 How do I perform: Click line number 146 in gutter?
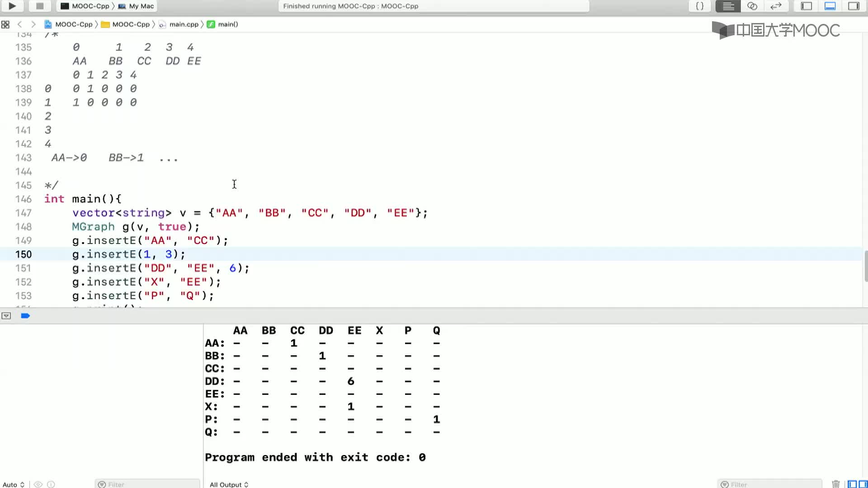[24, 199]
